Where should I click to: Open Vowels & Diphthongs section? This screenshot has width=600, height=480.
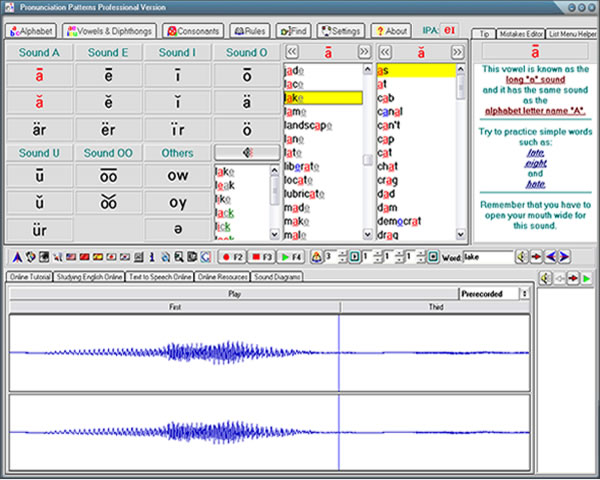click(x=109, y=31)
